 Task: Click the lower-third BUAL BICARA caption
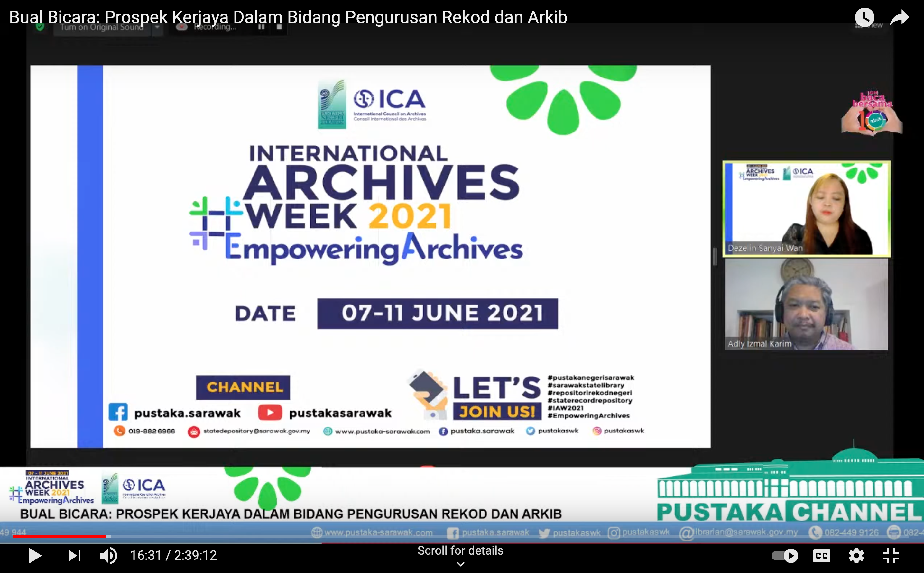coord(291,514)
